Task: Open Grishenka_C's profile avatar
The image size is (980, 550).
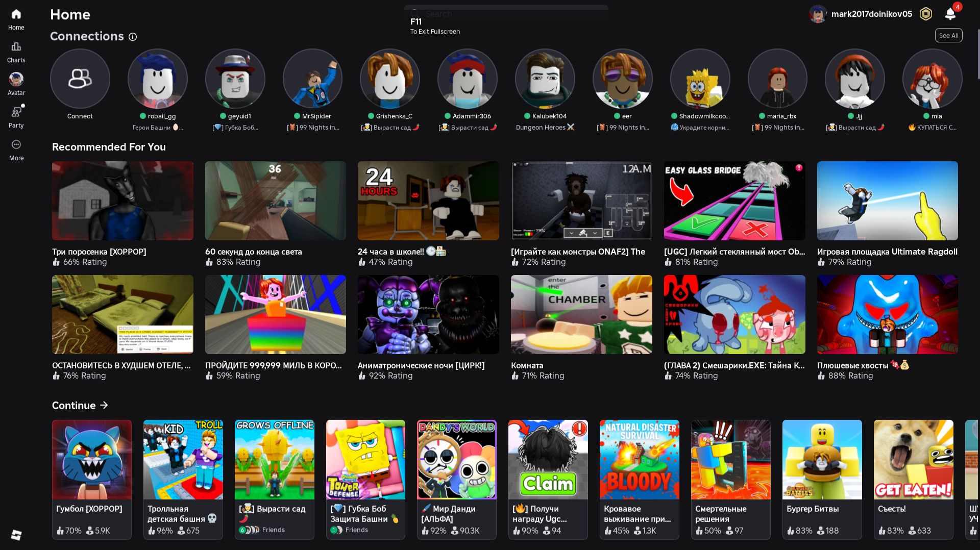Action: pyautogui.click(x=390, y=79)
